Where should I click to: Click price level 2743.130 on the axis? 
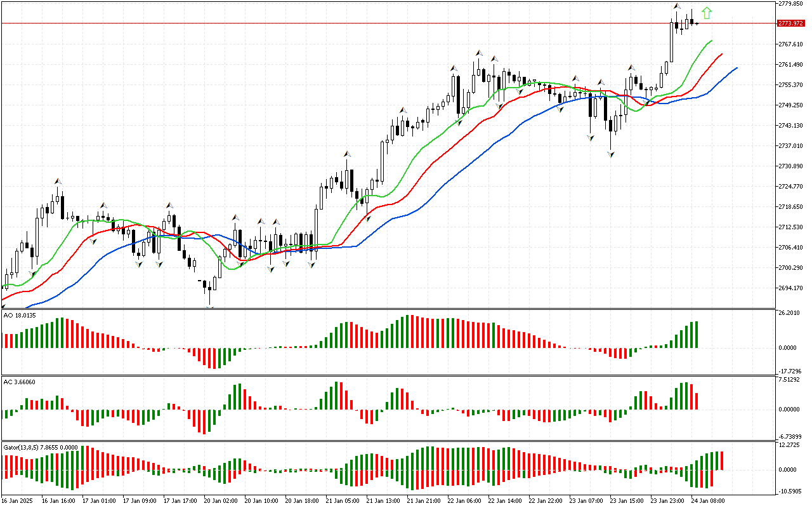click(x=790, y=126)
